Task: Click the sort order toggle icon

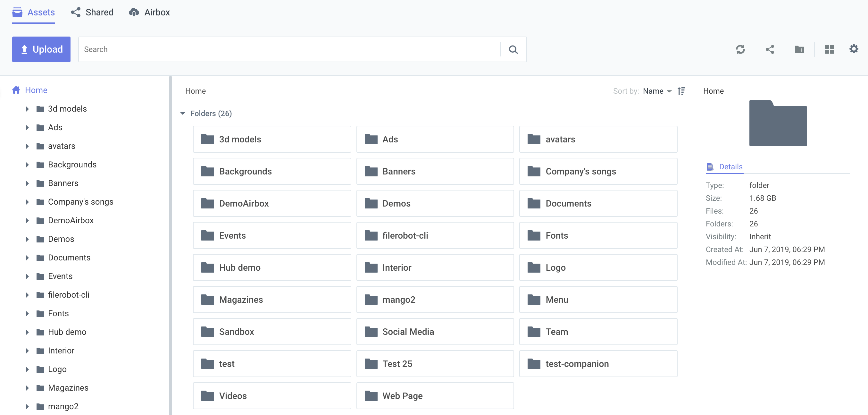Action: tap(681, 91)
